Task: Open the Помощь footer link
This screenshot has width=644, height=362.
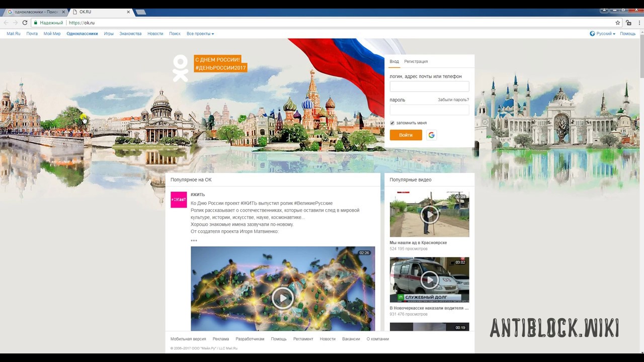Action: click(279, 339)
